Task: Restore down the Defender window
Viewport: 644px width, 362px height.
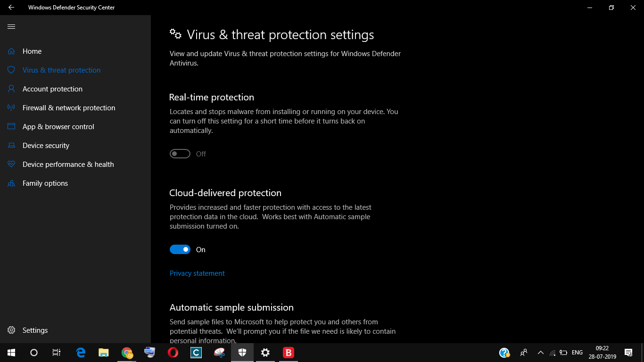Action: tap(611, 8)
